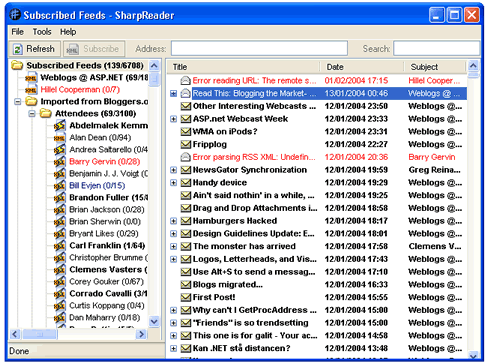Open the Help menu
This screenshot has height=364, width=488.
tap(68, 32)
